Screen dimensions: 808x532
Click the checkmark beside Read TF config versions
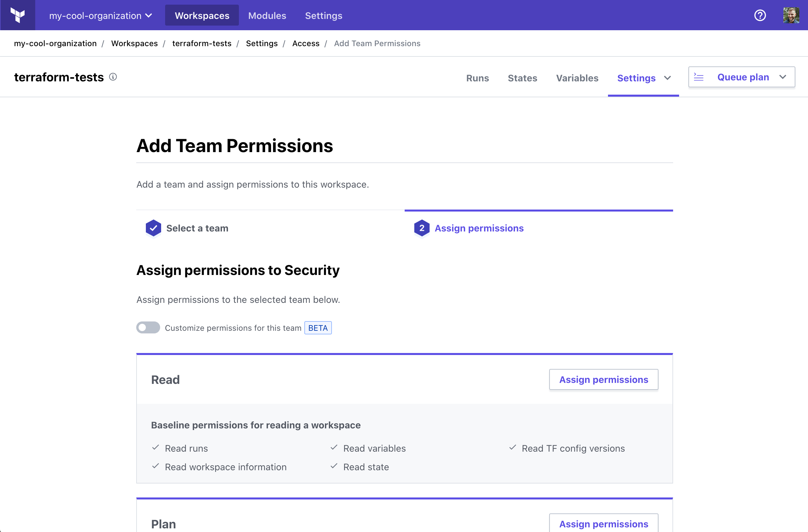pyautogui.click(x=513, y=448)
